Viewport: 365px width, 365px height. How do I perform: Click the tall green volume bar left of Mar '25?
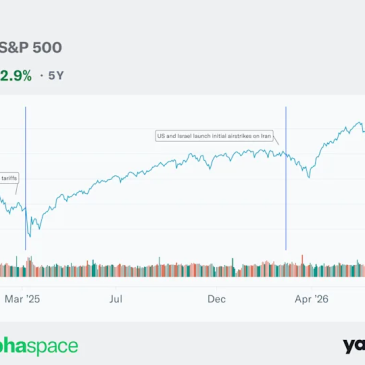coord(17,266)
